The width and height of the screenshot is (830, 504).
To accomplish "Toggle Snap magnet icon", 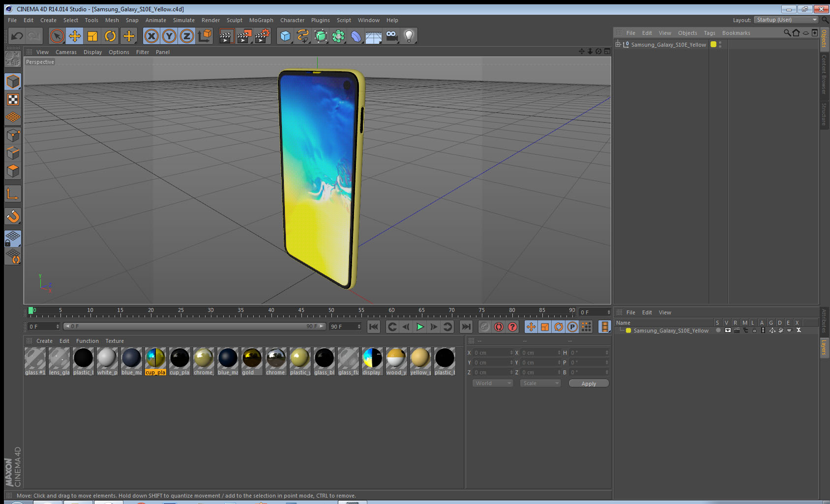I will 13,216.
